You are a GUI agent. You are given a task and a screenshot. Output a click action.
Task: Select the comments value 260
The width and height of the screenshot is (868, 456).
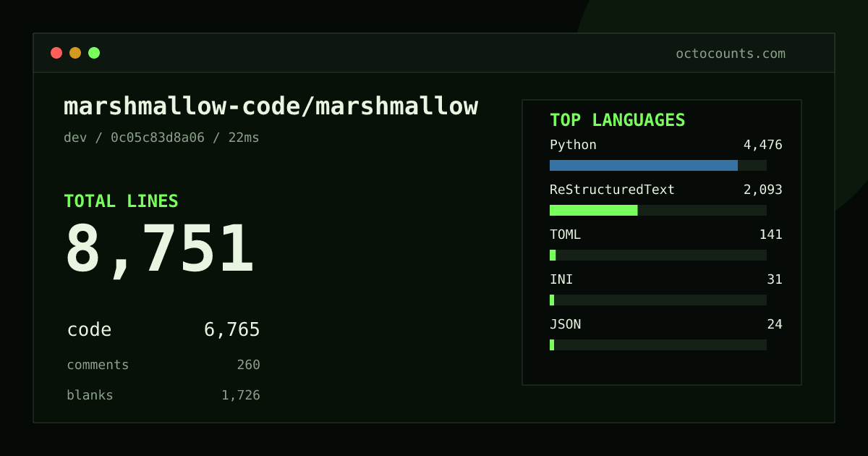[x=248, y=365]
